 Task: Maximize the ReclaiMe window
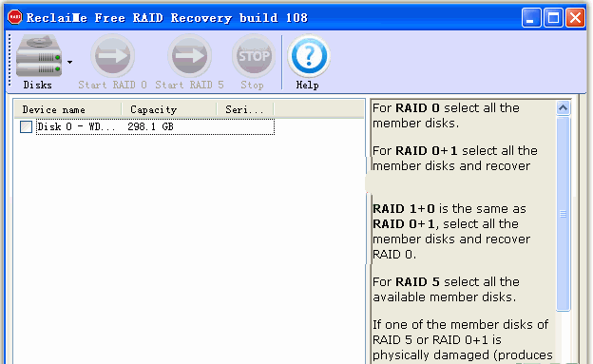(x=553, y=18)
